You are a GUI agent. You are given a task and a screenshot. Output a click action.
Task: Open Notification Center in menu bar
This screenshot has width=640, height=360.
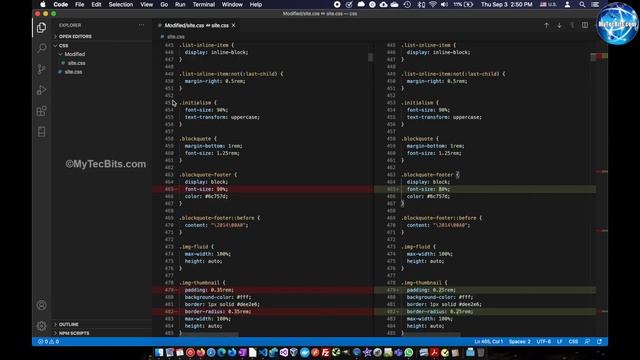(596, 4)
